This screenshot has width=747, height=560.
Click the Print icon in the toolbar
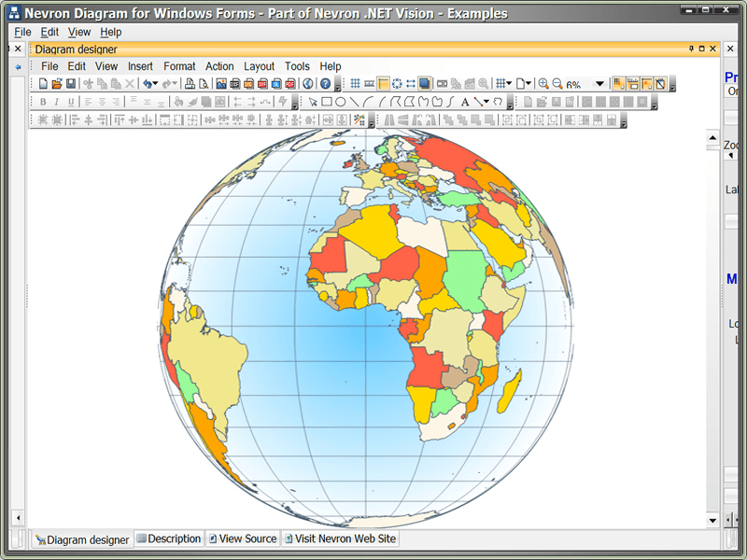(190, 84)
